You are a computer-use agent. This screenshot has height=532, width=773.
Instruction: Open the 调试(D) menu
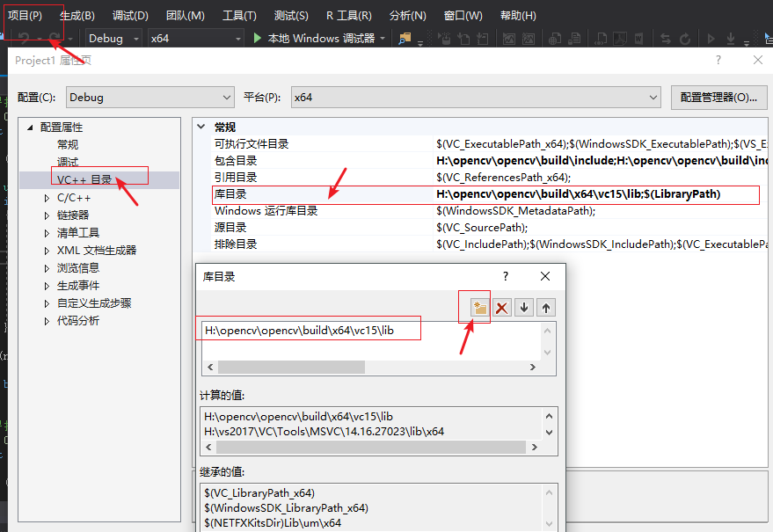[x=130, y=15]
